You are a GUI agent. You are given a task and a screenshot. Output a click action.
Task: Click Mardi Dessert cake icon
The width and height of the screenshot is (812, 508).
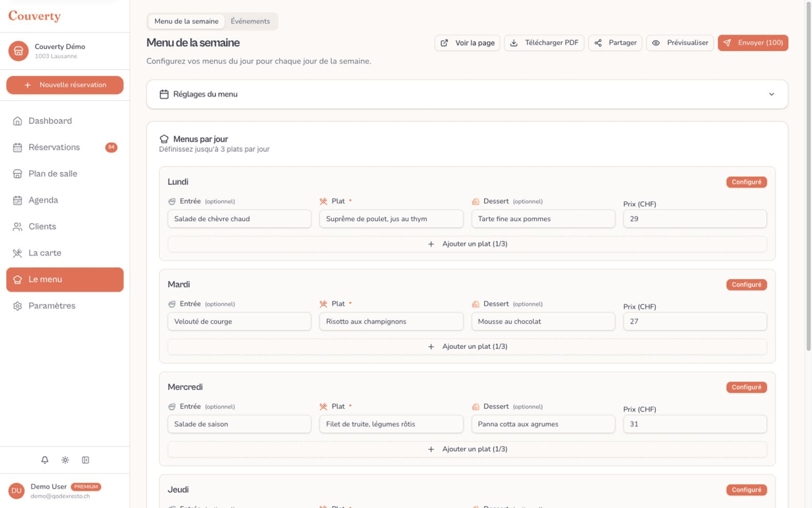point(476,304)
